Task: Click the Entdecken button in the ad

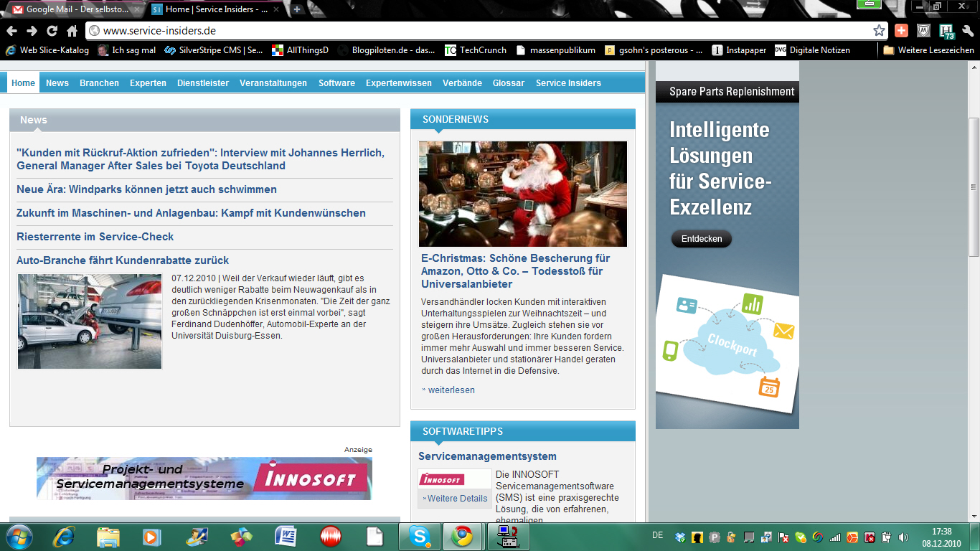Action: click(x=701, y=238)
